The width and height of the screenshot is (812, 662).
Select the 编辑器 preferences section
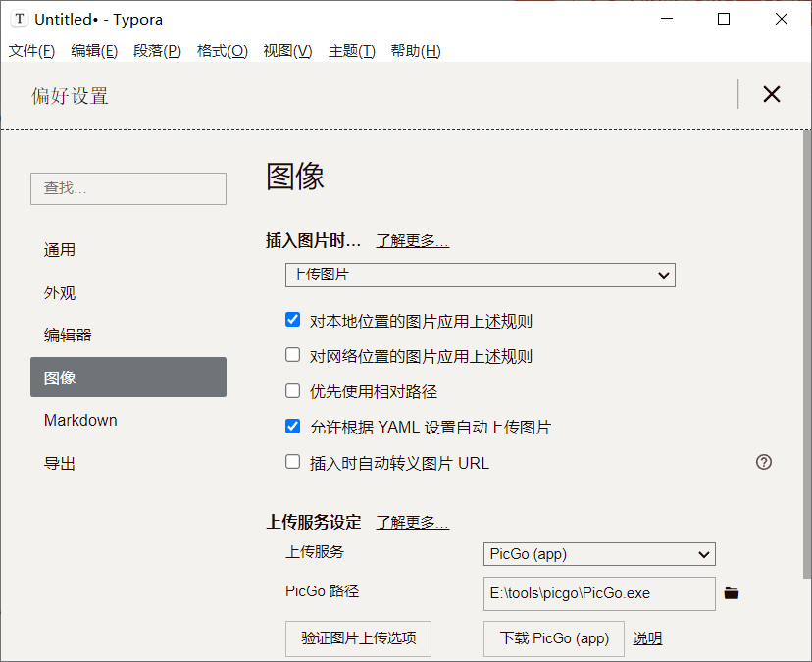[x=127, y=335]
